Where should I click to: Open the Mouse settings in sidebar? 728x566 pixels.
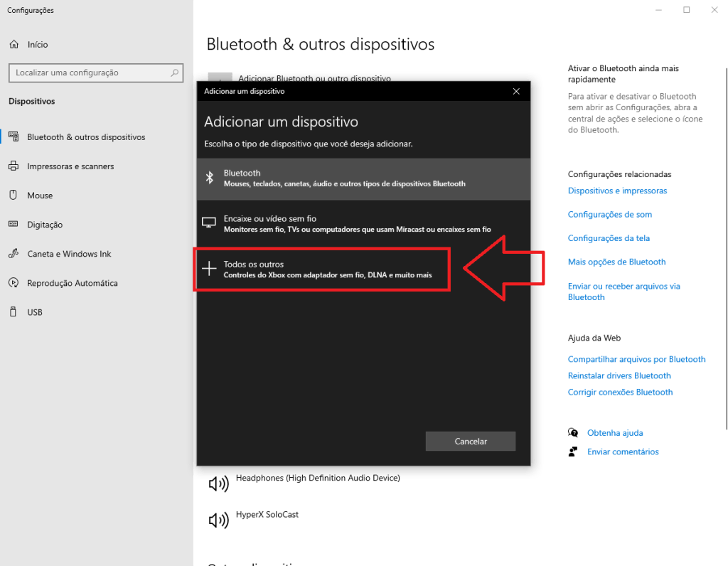pos(45,195)
